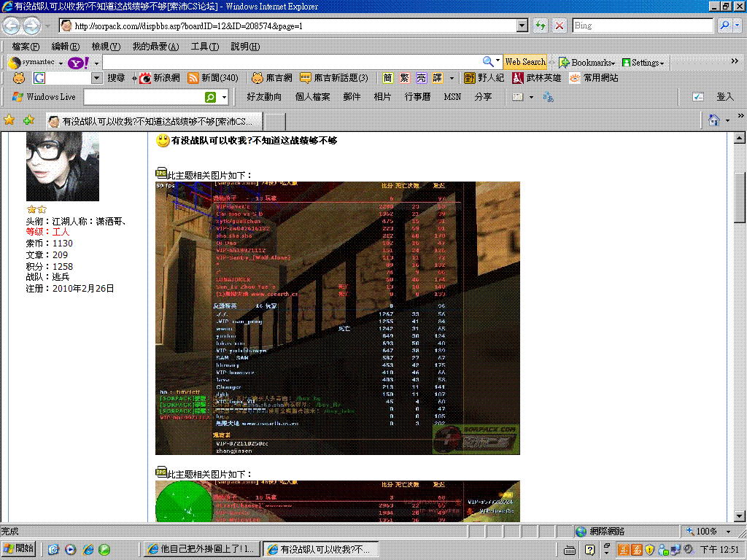Click the Add to Favorites icon
The width and height of the screenshot is (747, 560).
[28, 120]
